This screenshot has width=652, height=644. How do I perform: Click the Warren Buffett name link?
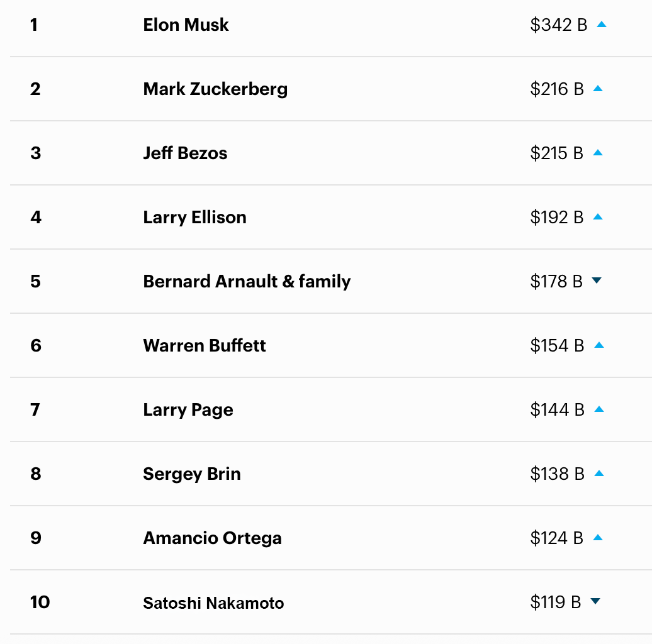[205, 346]
